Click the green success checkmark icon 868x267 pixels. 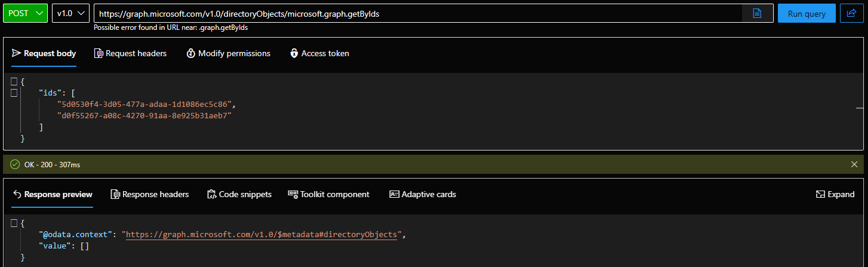(15, 164)
